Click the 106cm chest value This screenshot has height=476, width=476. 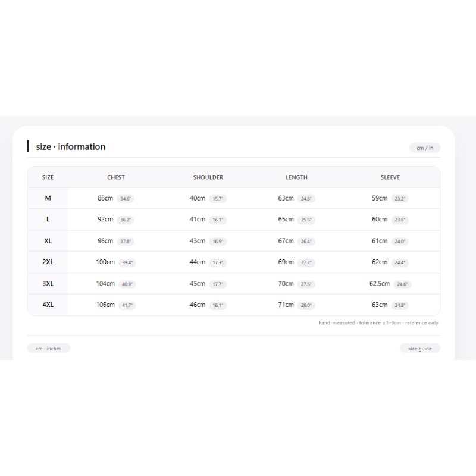tap(105, 305)
